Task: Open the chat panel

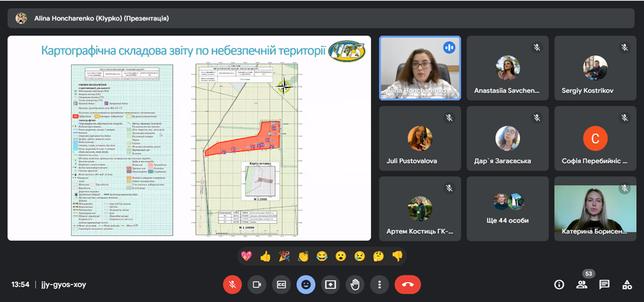Action: point(604,285)
